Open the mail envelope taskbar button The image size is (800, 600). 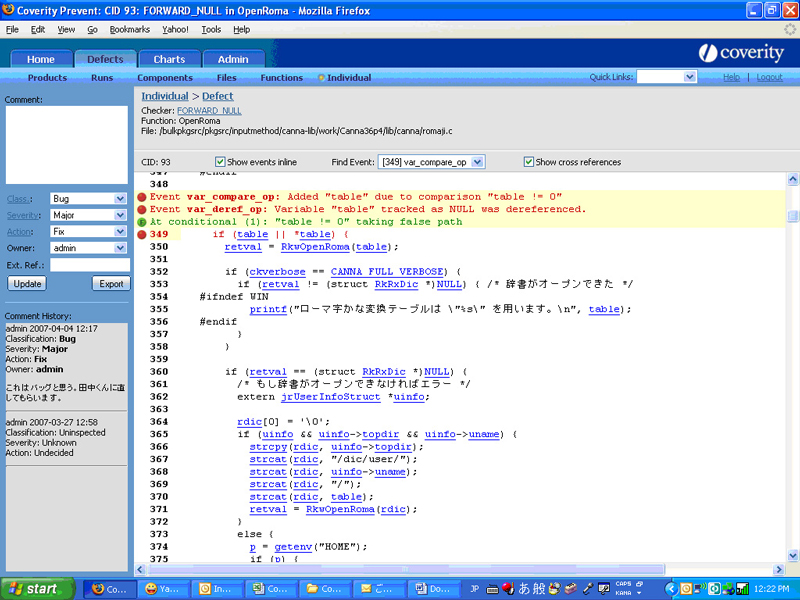(x=378, y=589)
